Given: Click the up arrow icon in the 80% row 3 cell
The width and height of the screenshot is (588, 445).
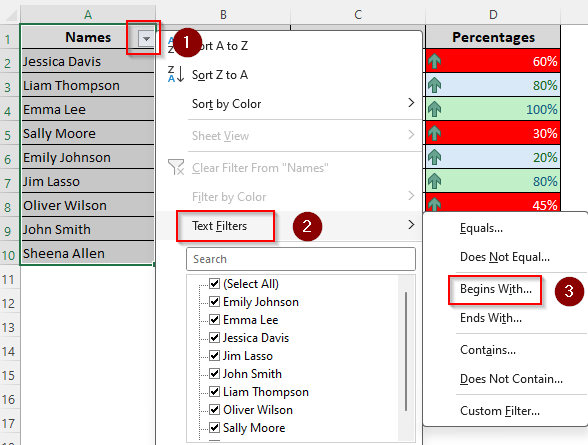Looking at the screenshot, I should click(x=435, y=85).
